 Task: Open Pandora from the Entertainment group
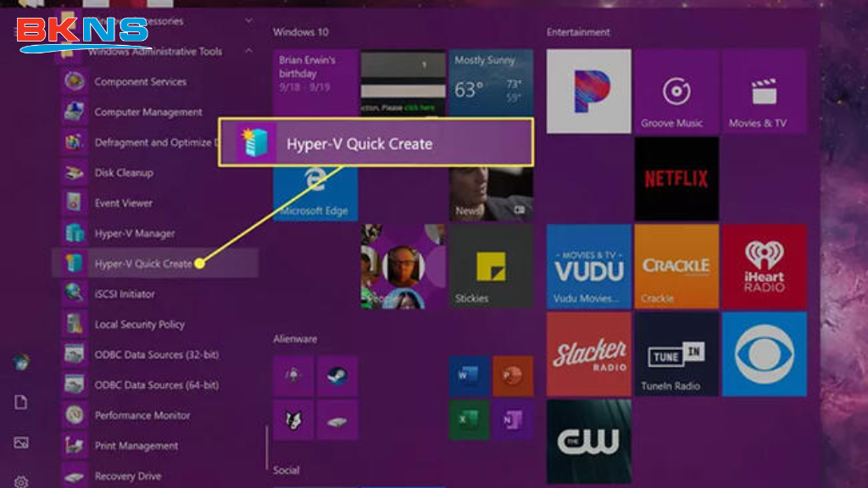[588, 92]
